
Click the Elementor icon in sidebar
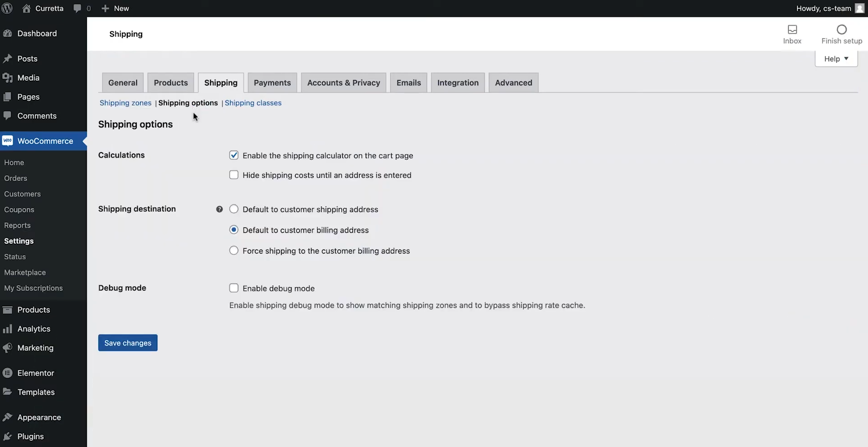[x=7, y=373]
